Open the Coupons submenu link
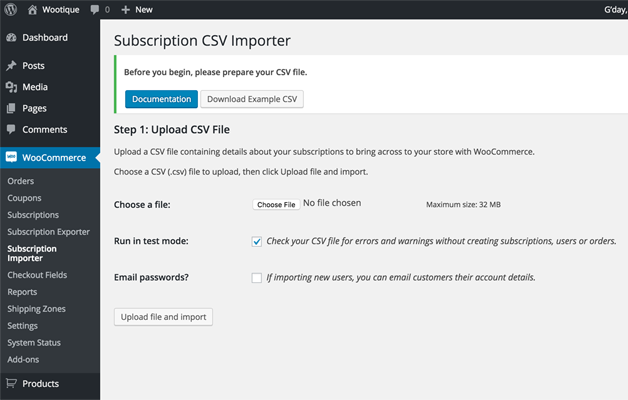The height and width of the screenshot is (400, 628). coord(24,198)
